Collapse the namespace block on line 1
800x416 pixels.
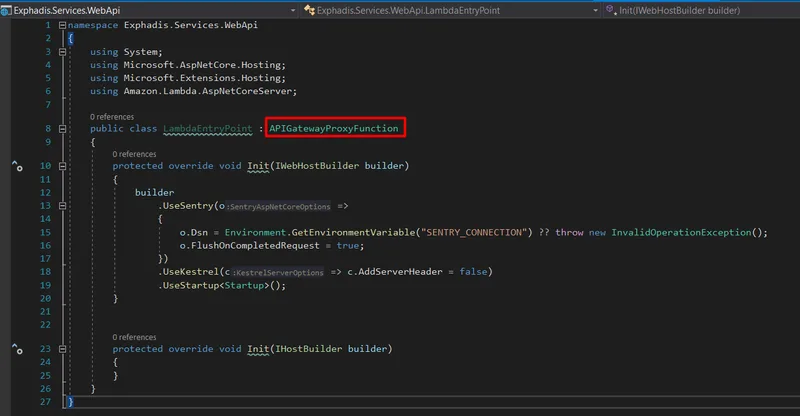[x=62, y=25]
